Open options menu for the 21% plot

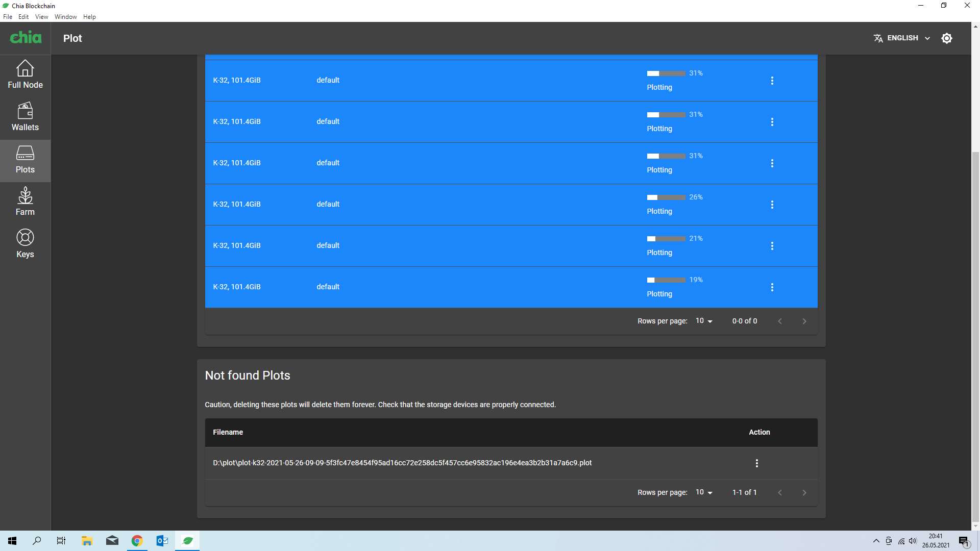tap(772, 246)
